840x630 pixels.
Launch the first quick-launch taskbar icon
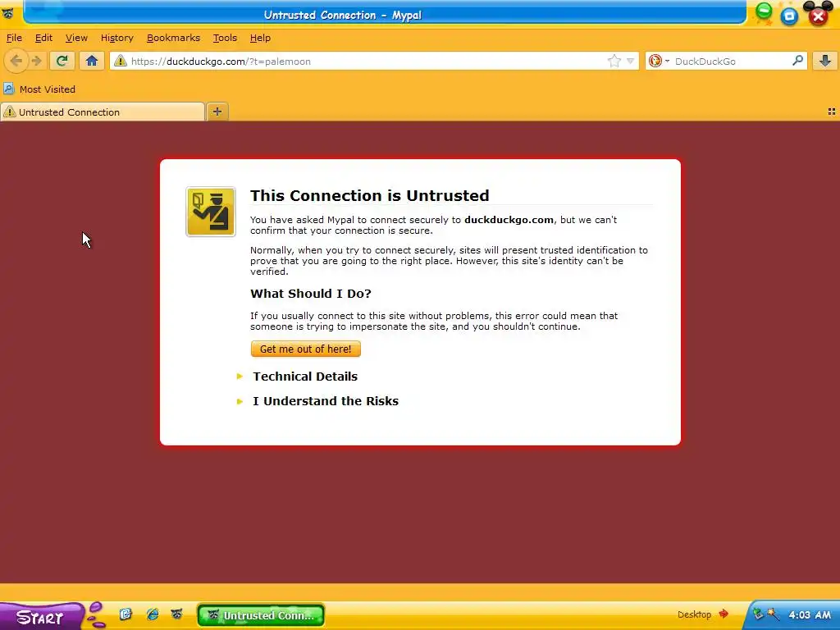click(x=126, y=614)
